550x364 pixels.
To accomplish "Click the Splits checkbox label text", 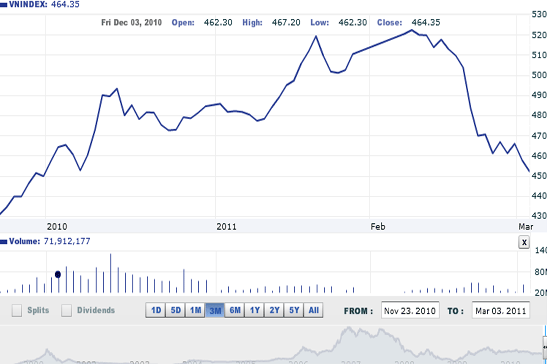I will point(38,310).
